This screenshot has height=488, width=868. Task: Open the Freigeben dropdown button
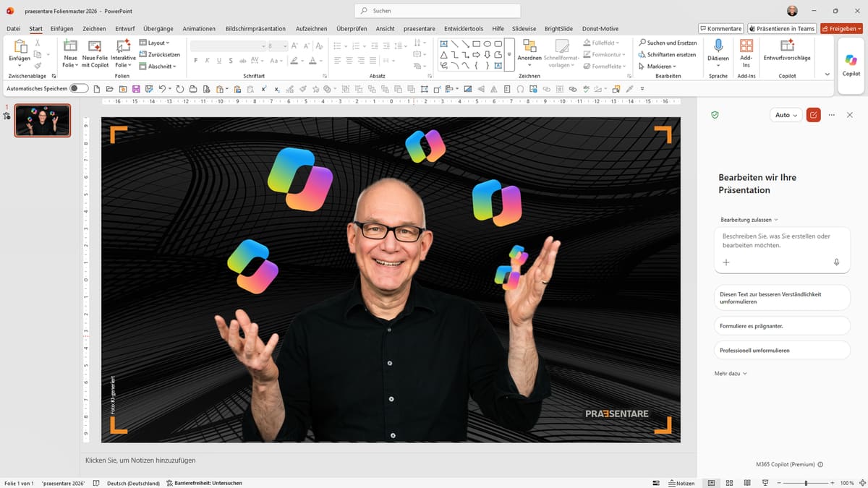click(x=841, y=28)
